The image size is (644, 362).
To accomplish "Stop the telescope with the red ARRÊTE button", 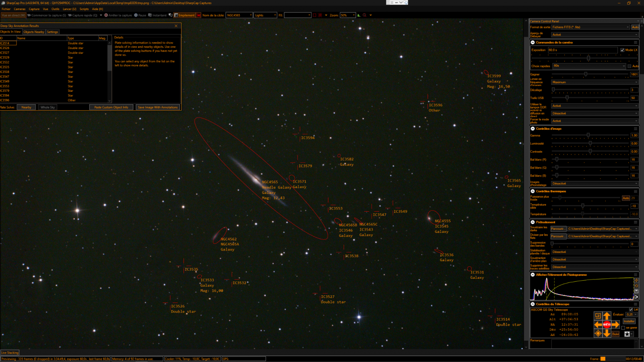I will (607, 325).
